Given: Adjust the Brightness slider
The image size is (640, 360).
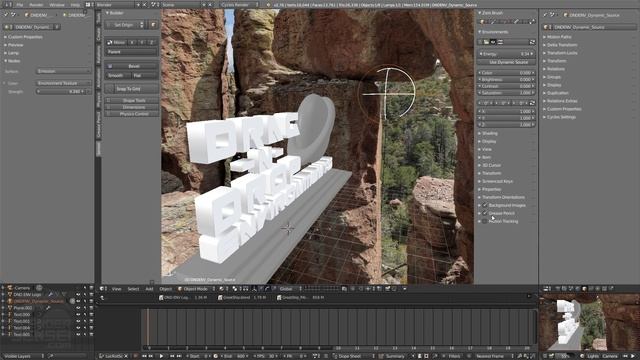Looking at the screenshot, I should coord(507,80).
